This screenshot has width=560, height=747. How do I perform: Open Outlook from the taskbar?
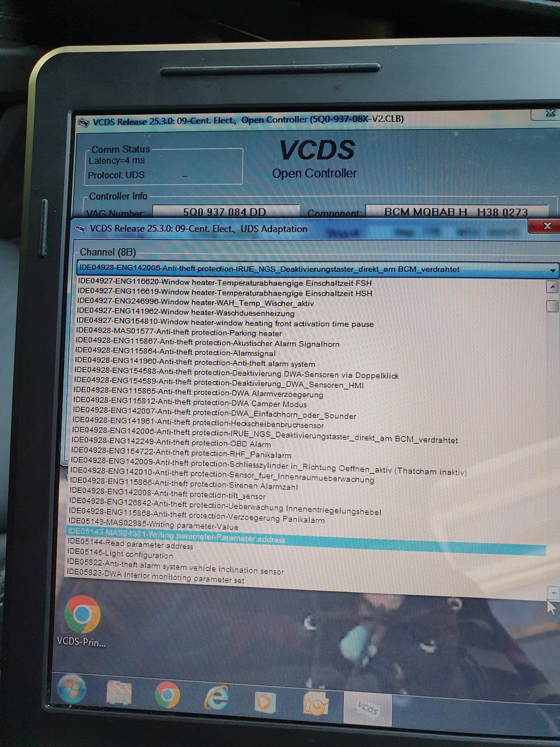315,704
